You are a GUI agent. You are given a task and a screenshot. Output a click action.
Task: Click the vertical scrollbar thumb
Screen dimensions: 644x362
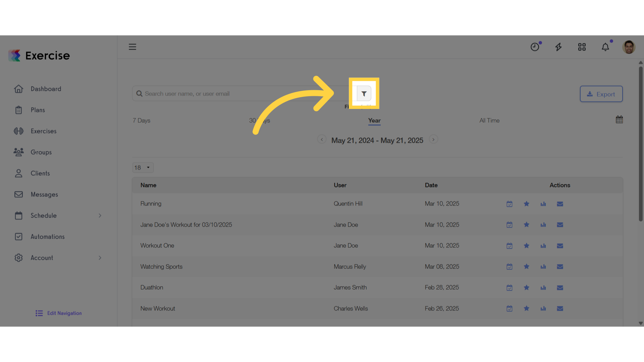click(x=641, y=144)
